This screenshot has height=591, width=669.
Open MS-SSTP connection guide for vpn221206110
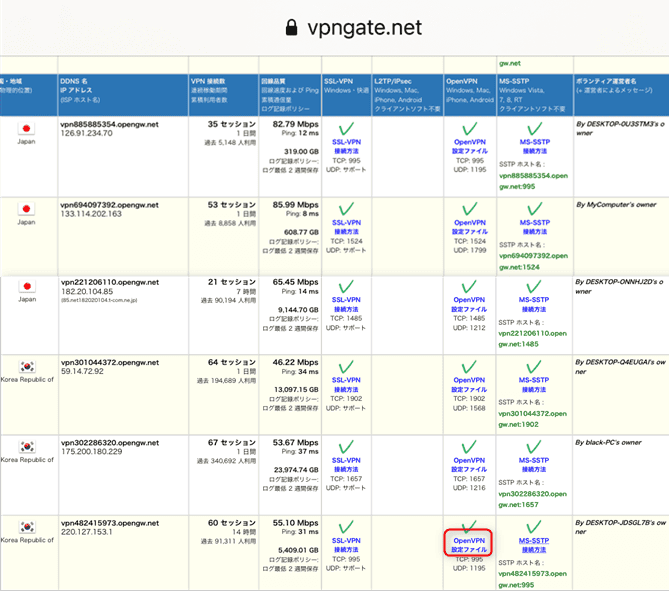(534, 304)
